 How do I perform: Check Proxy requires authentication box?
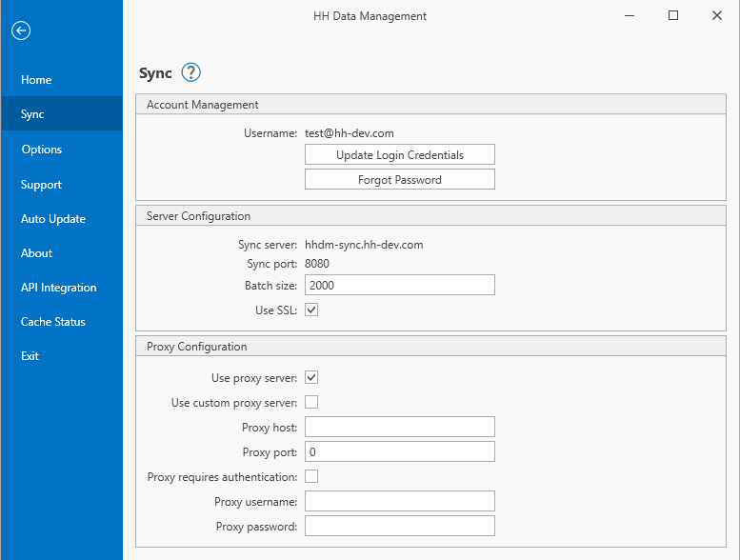pos(311,476)
